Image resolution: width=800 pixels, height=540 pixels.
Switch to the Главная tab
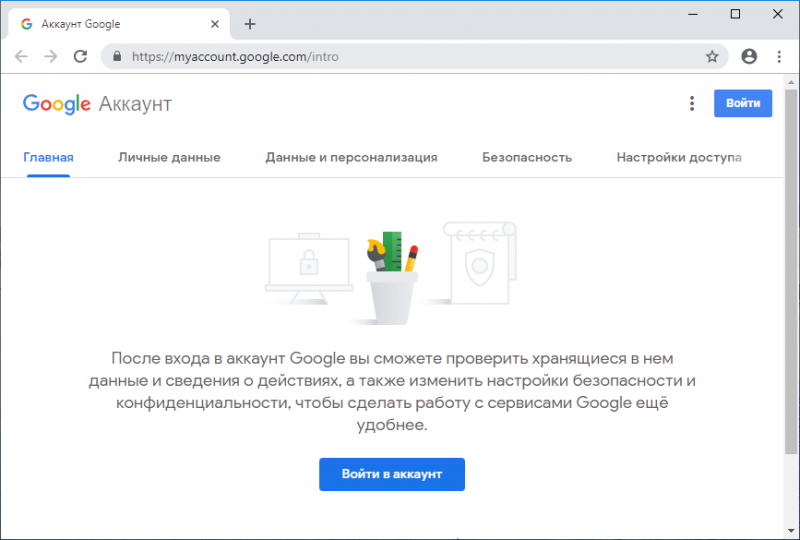[x=48, y=158]
